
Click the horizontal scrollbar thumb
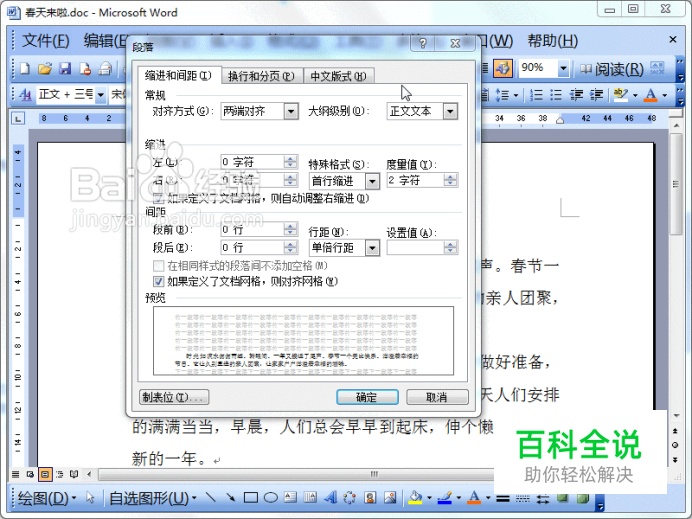coord(374,474)
